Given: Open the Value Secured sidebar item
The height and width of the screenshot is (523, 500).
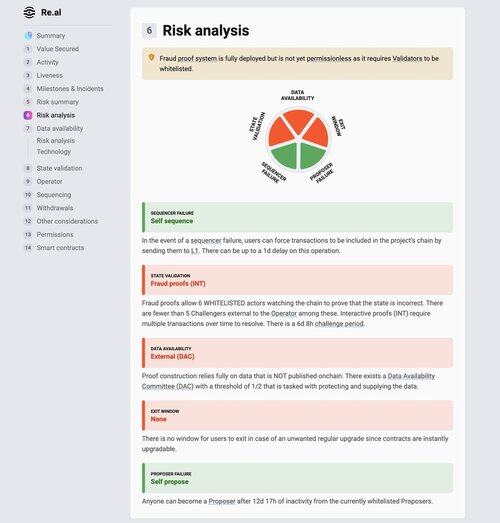Looking at the screenshot, I should pos(58,49).
